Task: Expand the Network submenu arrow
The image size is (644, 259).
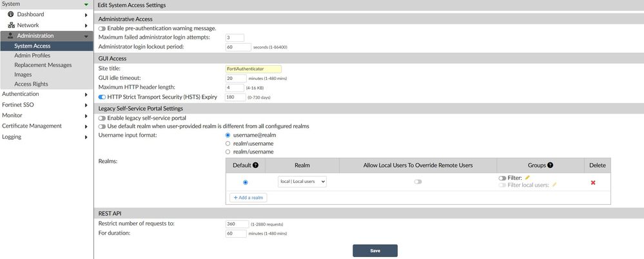Action: pos(86,25)
